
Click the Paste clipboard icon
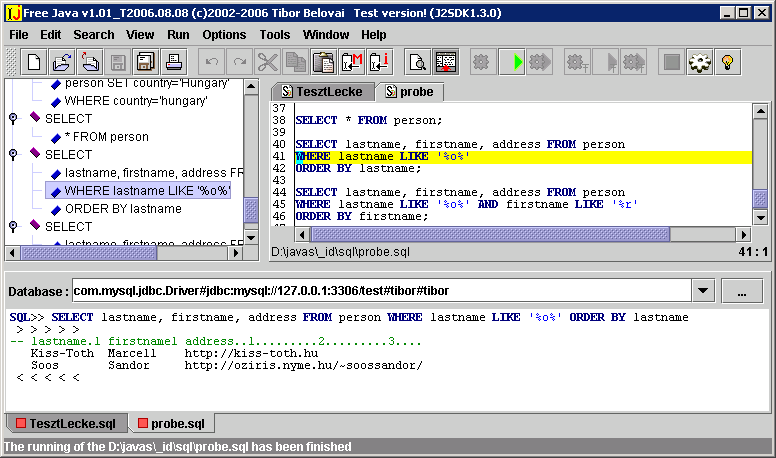coord(323,62)
